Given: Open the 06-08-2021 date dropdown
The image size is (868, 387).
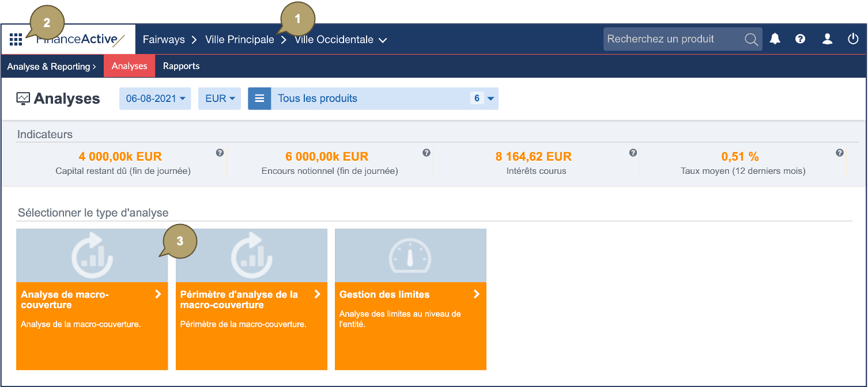Looking at the screenshot, I should coord(155,98).
